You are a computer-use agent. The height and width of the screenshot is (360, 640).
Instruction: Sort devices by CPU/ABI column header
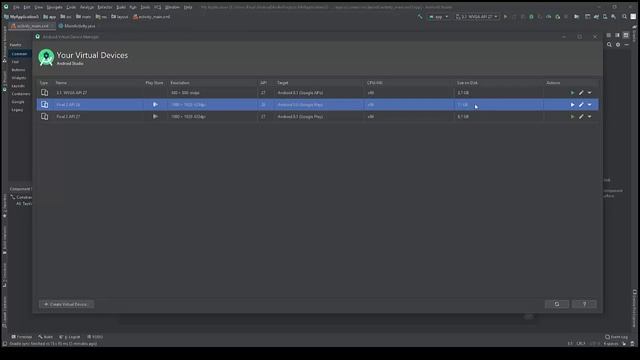point(375,82)
